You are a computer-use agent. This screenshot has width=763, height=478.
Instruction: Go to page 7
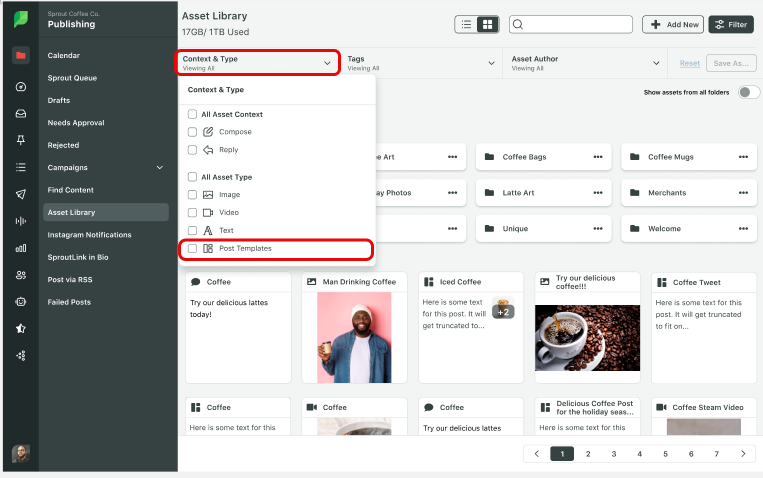716,454
